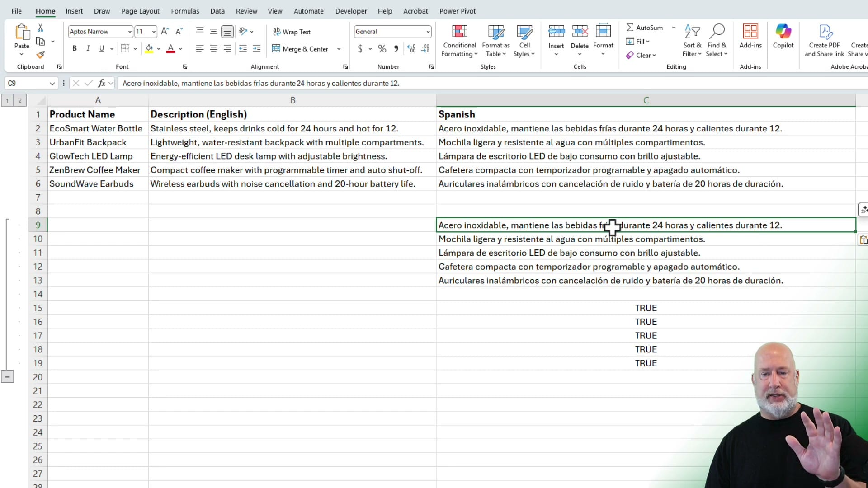Viewport: 868px width, 488px height.
Task: Click the Create PDF and Share link button
Action: coord(825,40)
